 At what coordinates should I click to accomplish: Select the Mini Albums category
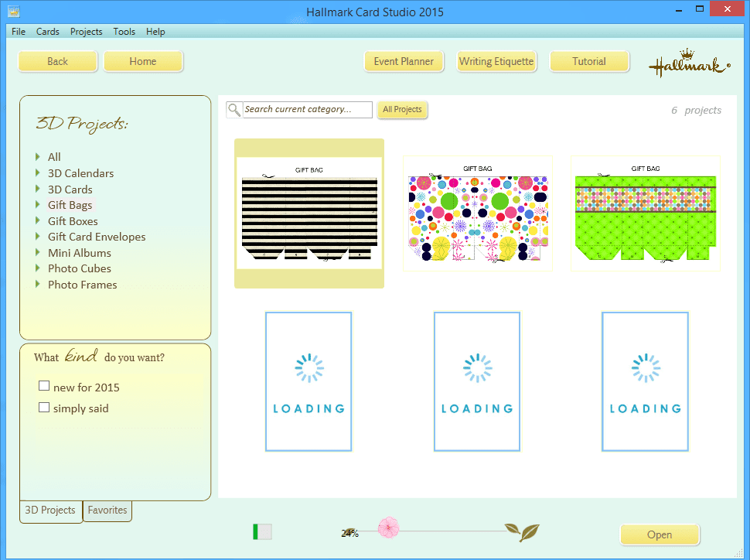point(80,253)
